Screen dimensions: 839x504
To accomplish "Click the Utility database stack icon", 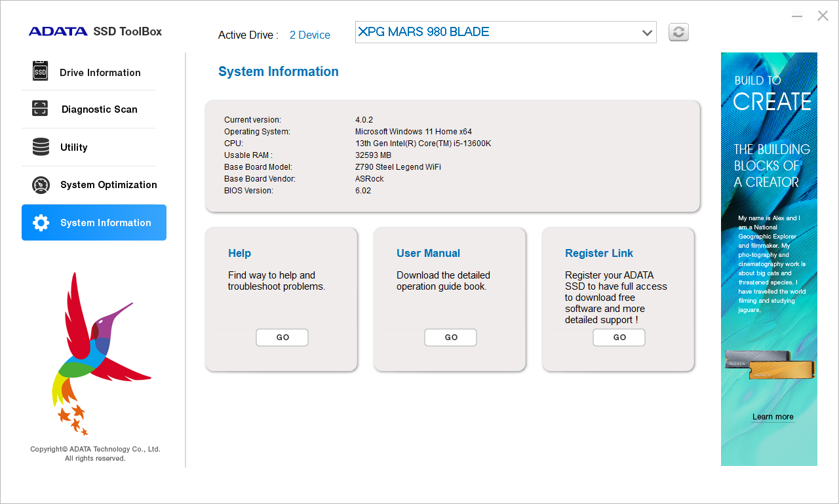I will (x=41, y=147).
